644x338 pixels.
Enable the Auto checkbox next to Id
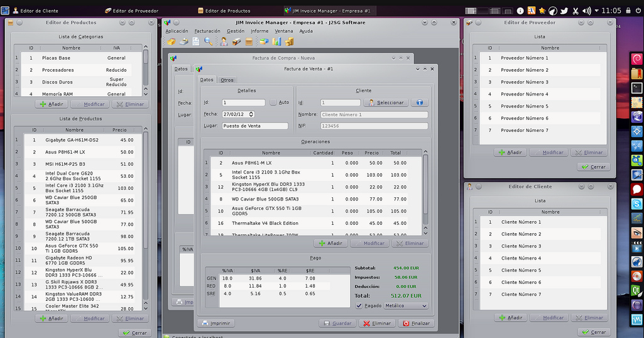(x=273, y=102)
